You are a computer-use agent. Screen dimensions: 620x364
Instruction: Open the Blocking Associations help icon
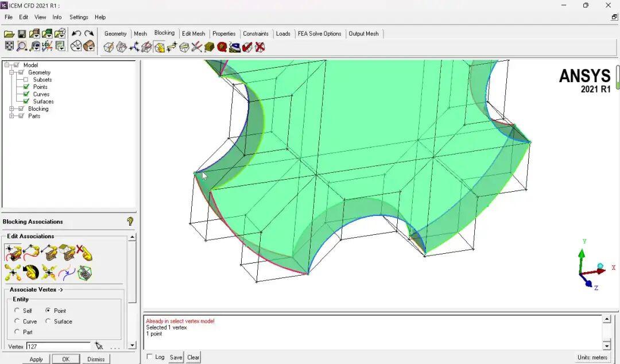[x=130, y=222]
